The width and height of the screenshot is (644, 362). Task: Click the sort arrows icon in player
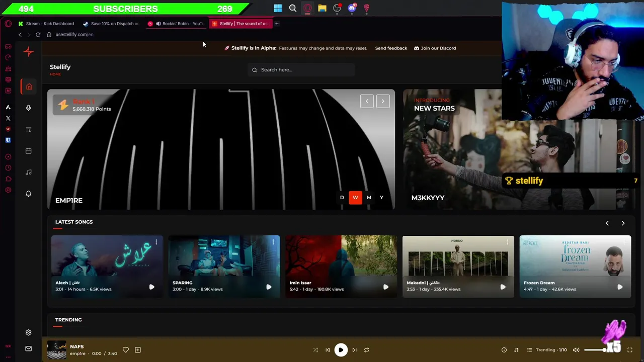click(516, 350)
